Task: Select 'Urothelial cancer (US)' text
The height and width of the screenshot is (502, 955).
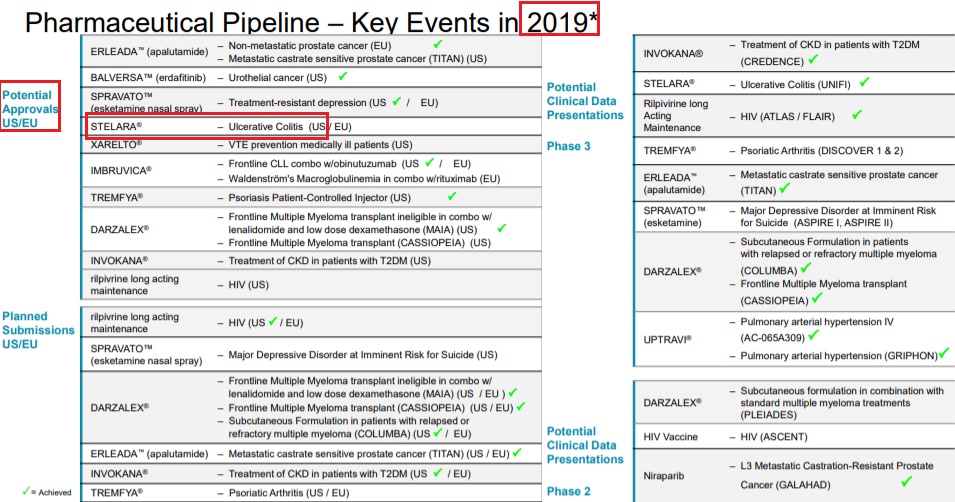Action: click(x=277, y=78)
